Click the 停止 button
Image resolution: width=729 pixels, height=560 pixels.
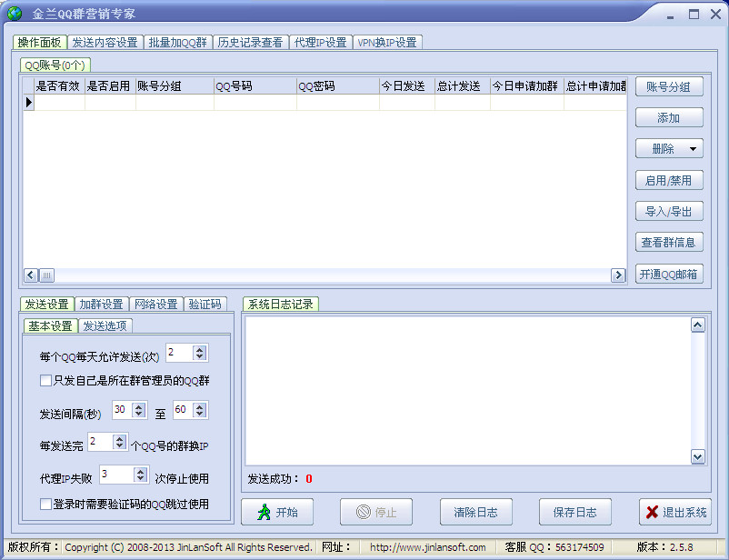(376, 512)
